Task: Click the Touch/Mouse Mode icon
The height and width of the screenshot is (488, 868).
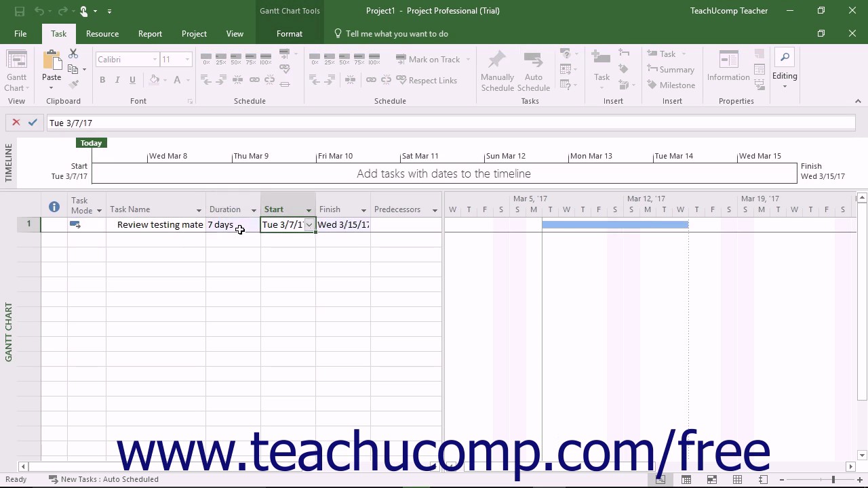Action: [83, 11]
